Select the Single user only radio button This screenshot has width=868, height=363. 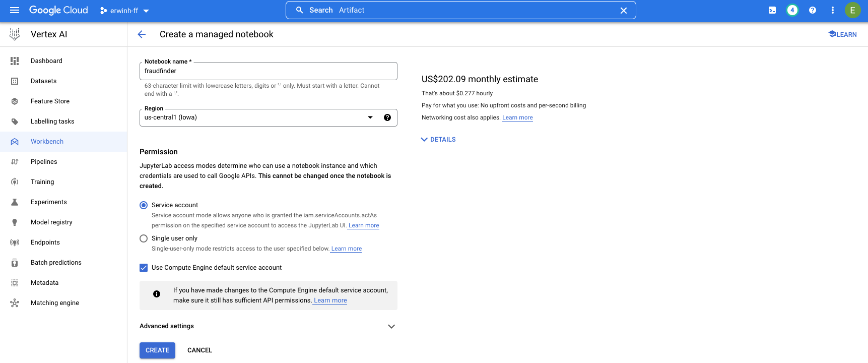click(144, 238)
